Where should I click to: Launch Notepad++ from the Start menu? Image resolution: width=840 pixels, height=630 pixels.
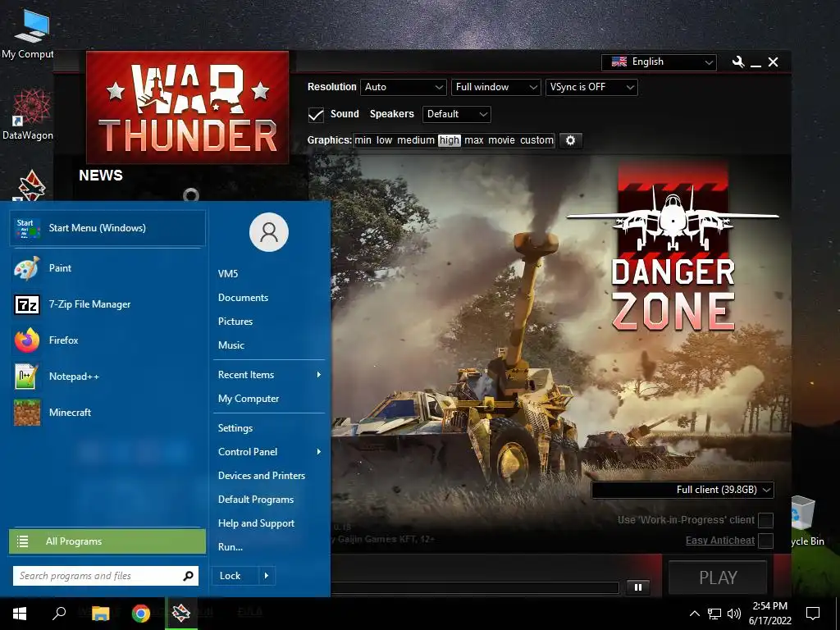[107, 376]
